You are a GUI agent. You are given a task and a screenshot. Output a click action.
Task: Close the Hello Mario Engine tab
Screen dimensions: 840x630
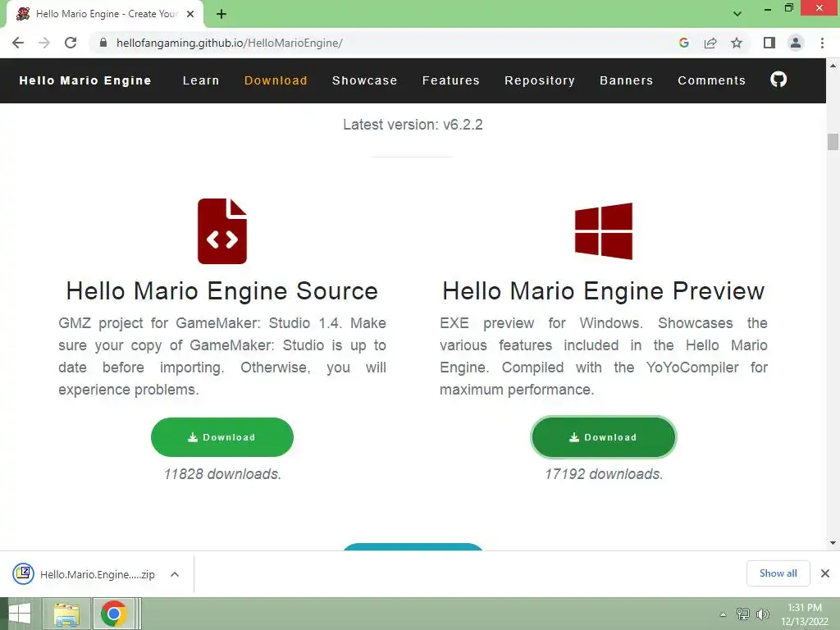tap(190, 14)
